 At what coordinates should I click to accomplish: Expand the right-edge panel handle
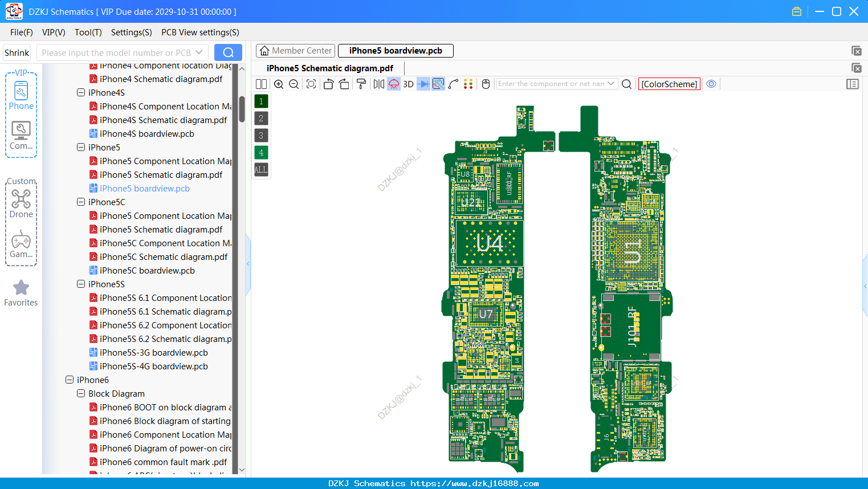865,285
